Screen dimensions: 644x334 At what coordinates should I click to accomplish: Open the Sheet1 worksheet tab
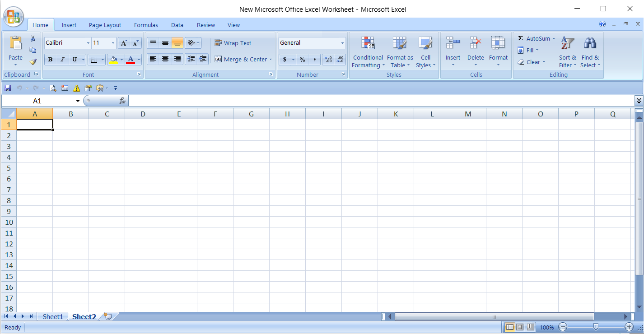53,317
